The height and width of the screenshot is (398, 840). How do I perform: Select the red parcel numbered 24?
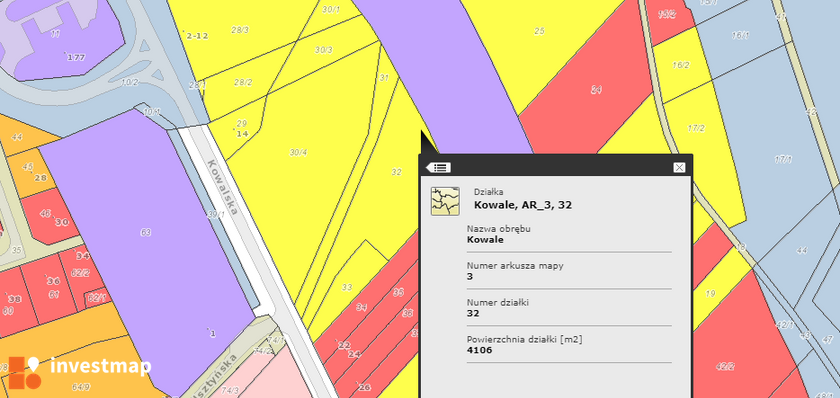596,90
